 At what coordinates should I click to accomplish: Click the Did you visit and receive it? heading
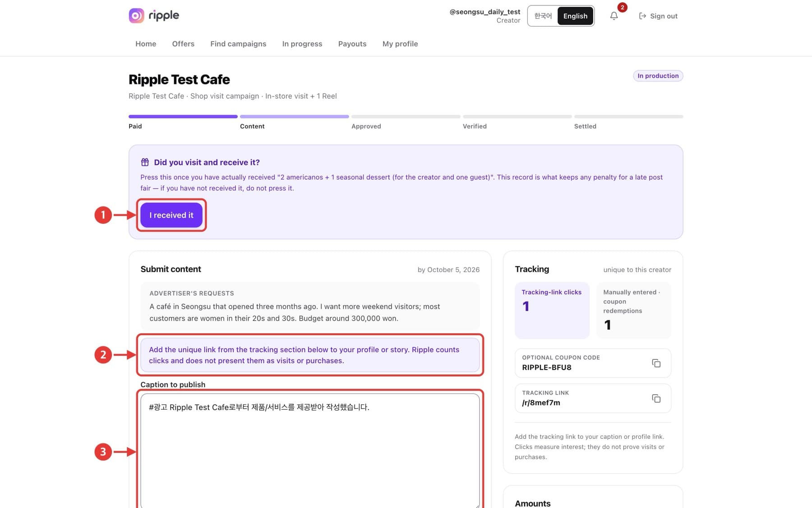coord(207,162)
